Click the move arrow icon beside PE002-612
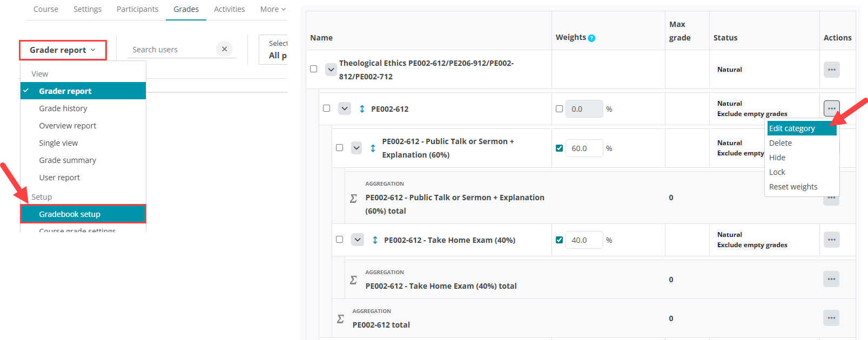Viewport: 868px width, 340px height. [x=362, y=109]
